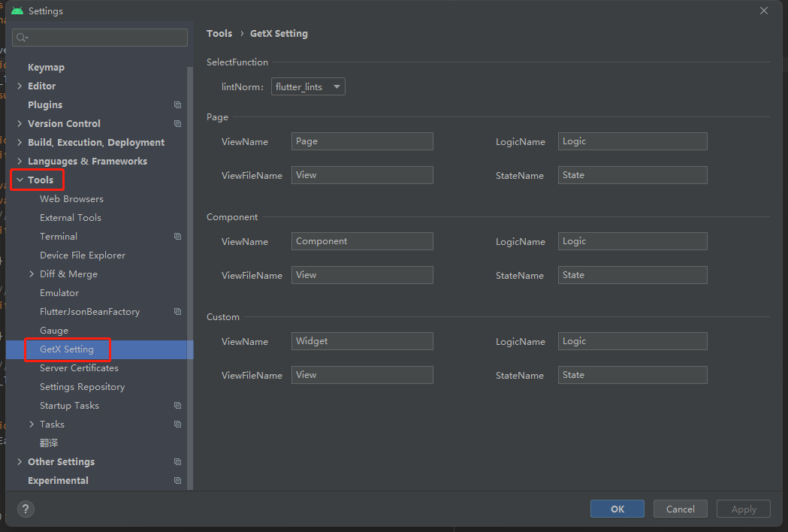Viewport: 788px width, 532px height.
Task: Click the Component section LogicName field
Action: tap(633, 241)
